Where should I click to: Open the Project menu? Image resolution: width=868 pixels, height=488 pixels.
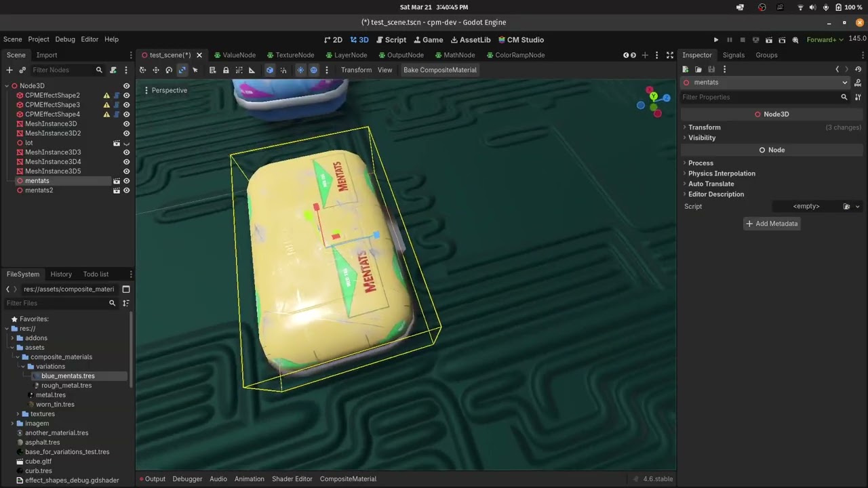pos(39,40)
